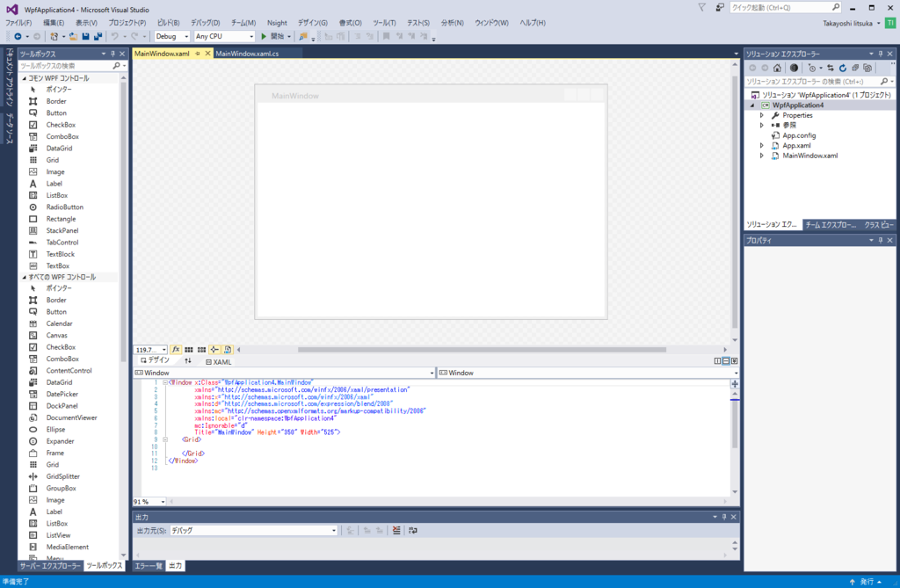Viewport: 900px width, 588px height.
Task: Select the Calendar control in Toolbox
Action: click(59, 323)
